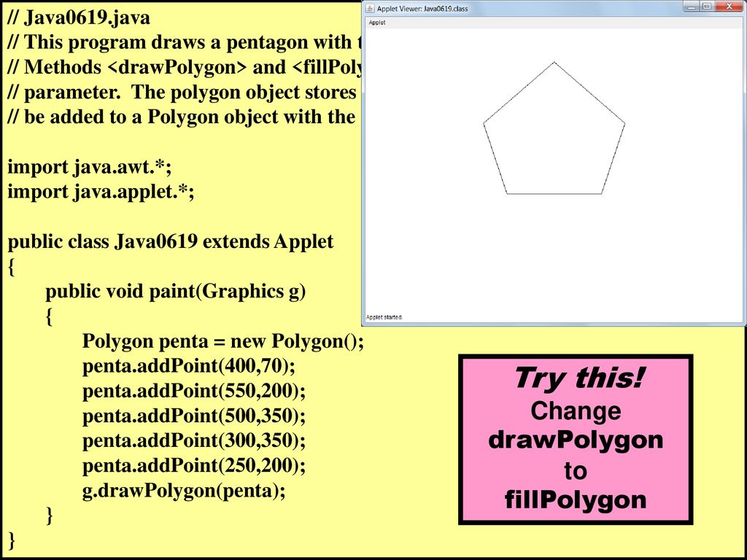Click the 'Applet Viewer: Java0619.class' title text
The width and height of the screenshot is (747, 560).
(x=422, y=9)
